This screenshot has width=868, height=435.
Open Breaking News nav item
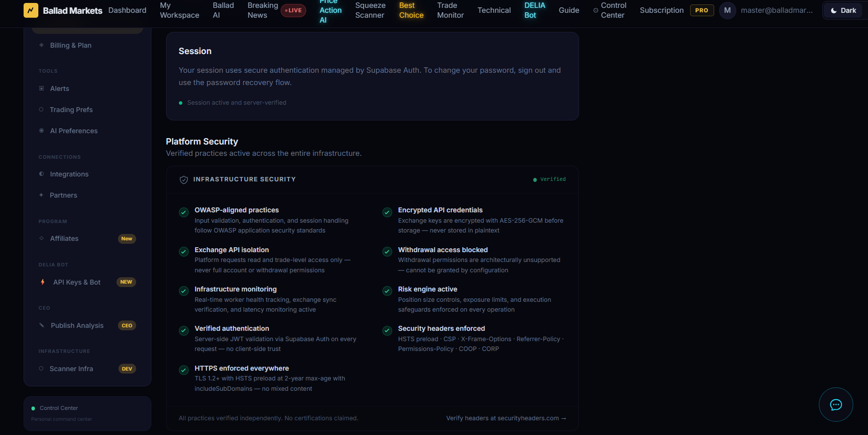tap(262, 10)
